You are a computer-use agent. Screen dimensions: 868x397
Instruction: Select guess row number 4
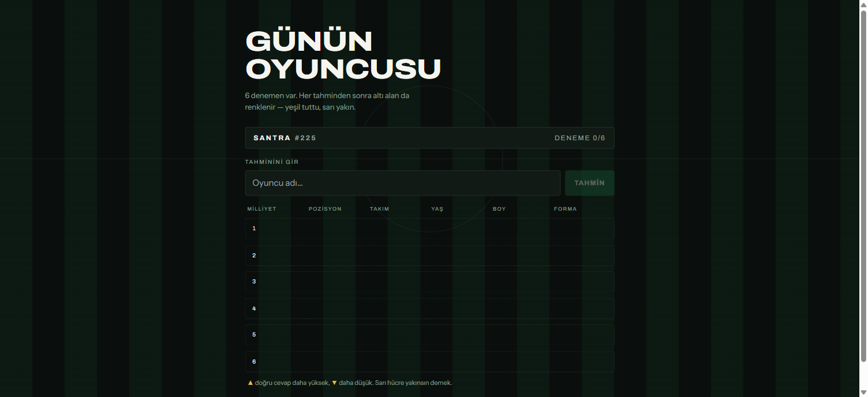pos(430,309)
